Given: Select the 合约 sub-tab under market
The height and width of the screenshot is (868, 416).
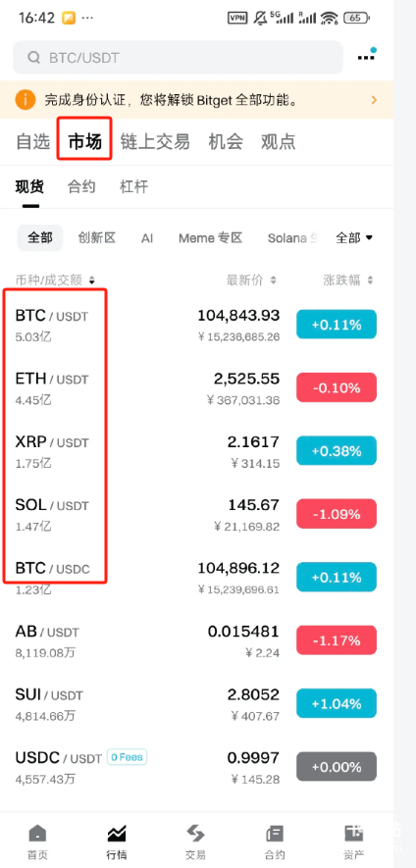Looking at the screenshot, I should pyautogui.click(x=81, y=186).
